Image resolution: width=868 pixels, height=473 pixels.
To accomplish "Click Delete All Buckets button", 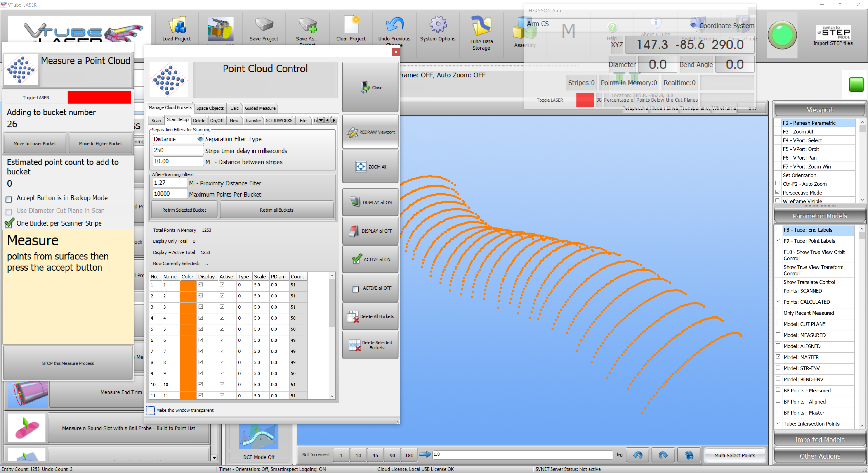I will tap(370, 316).
